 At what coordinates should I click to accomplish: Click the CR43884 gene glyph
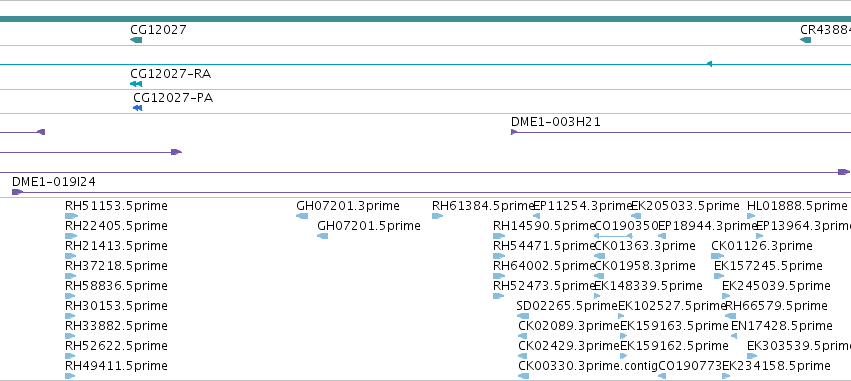coord(805,40)
